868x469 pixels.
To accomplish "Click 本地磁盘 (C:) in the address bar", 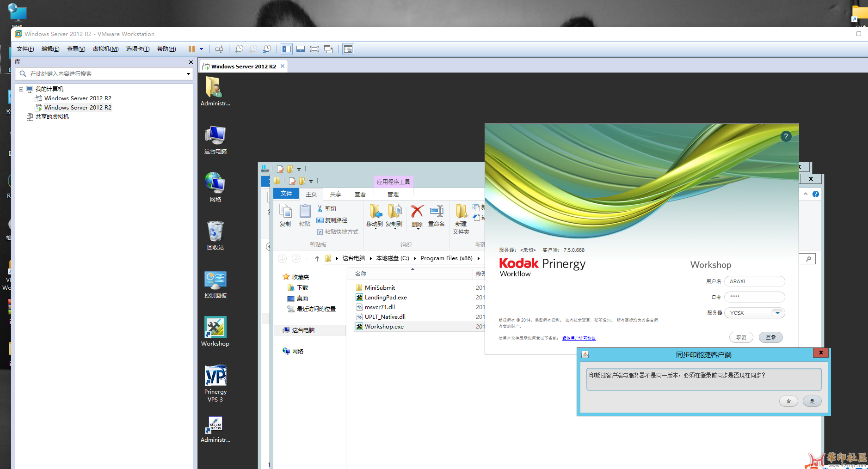I will coord(393,258).
